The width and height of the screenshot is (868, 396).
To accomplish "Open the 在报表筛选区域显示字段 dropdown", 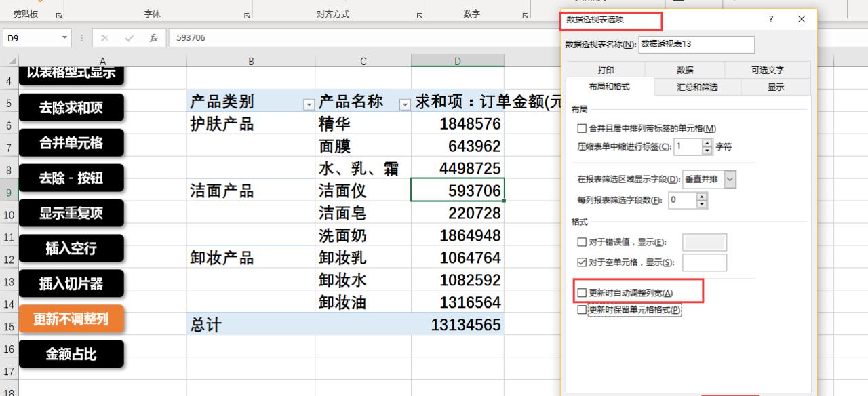I will (x=730, y=180).
